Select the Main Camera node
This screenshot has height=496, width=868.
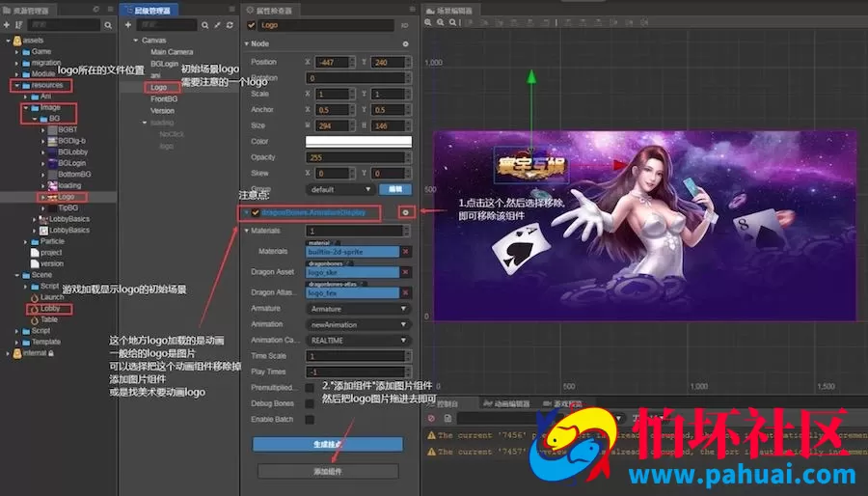click(172, 52)
